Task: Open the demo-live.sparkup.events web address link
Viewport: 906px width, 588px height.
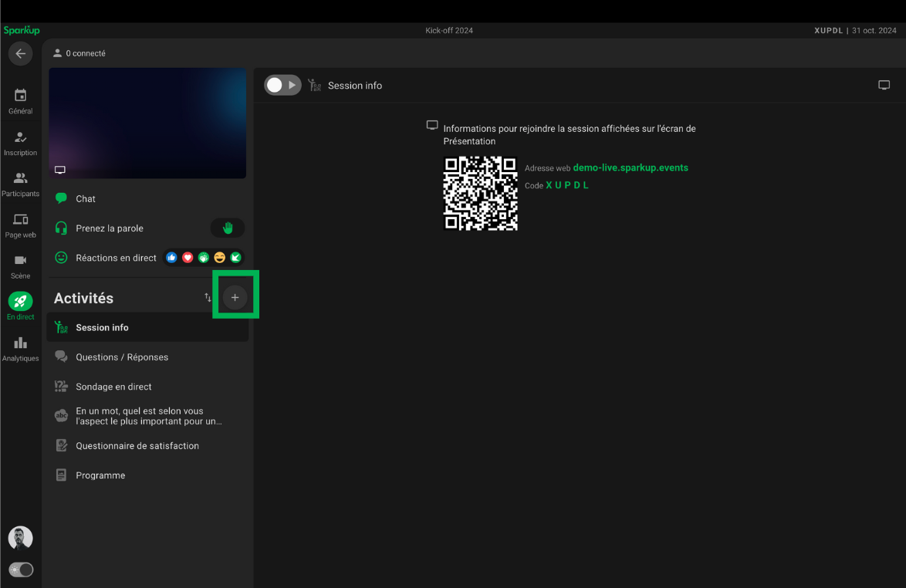Action: pos(630,167)
